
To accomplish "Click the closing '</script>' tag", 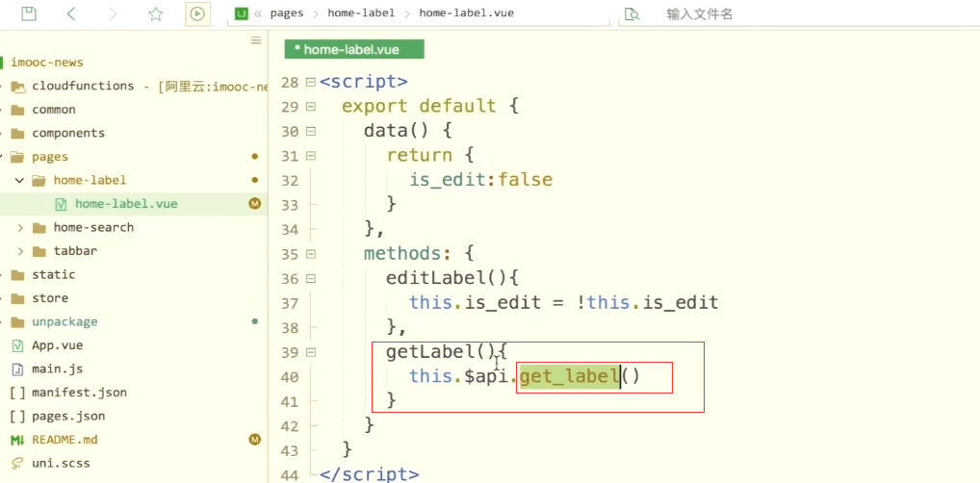I will [370, 474].
